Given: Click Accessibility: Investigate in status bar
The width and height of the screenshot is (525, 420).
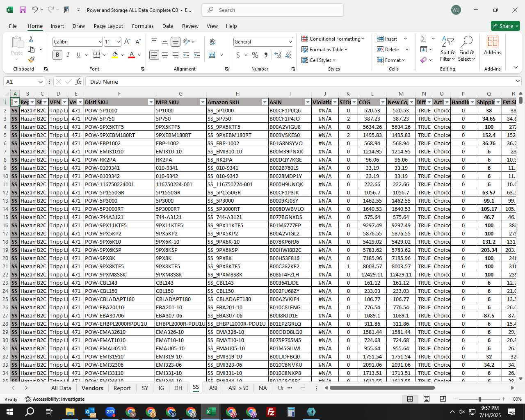Looking at the screenshot, I should pos(55,399).
